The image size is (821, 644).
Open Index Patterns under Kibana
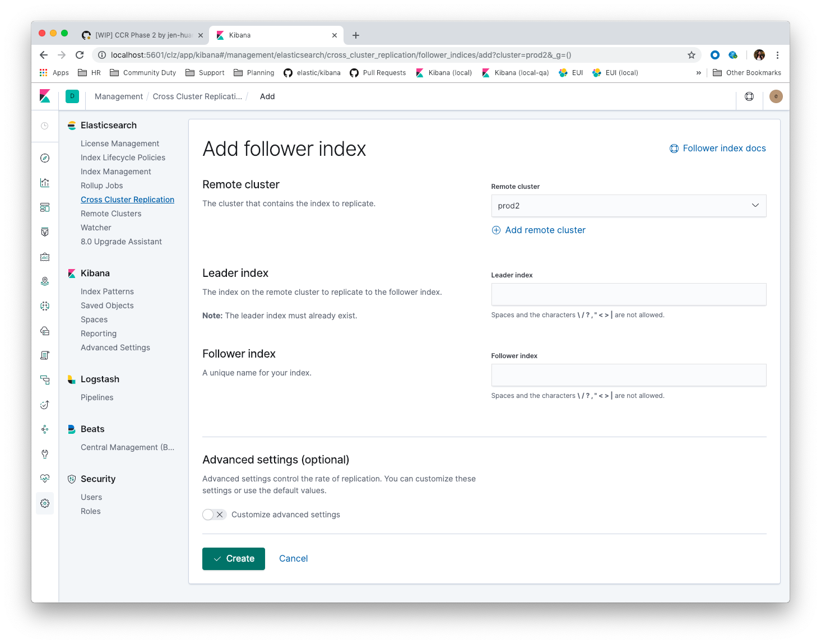(x=107, y=291)
